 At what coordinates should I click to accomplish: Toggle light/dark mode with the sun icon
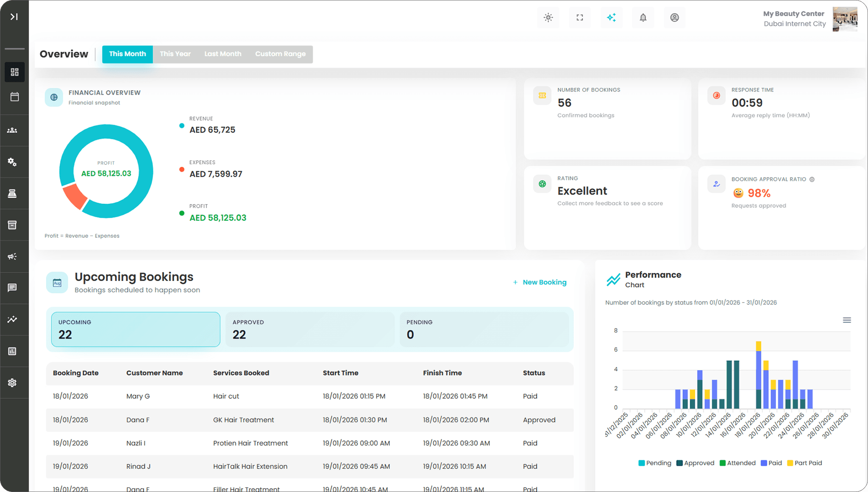pyautogui.click(x=548, y=17)
